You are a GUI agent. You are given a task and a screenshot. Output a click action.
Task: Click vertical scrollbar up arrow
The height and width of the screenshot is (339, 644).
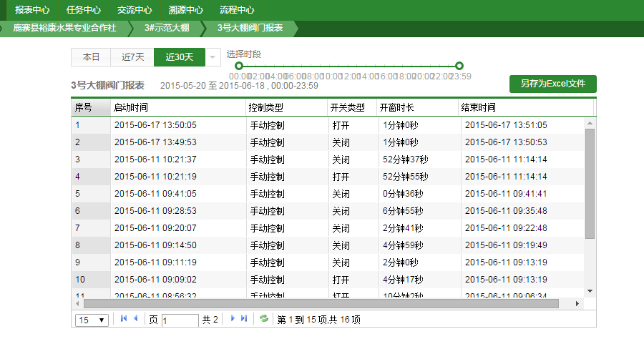click(590, 123)
